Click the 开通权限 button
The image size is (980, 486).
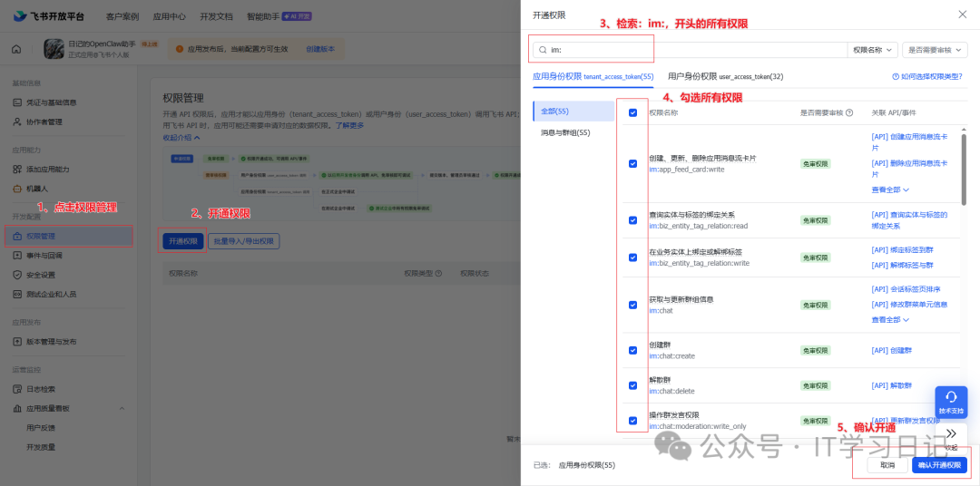click(x=183, y=241)
